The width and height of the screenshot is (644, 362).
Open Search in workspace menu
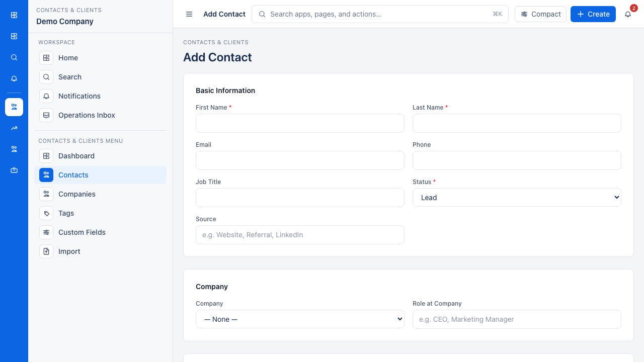[100, 77]
